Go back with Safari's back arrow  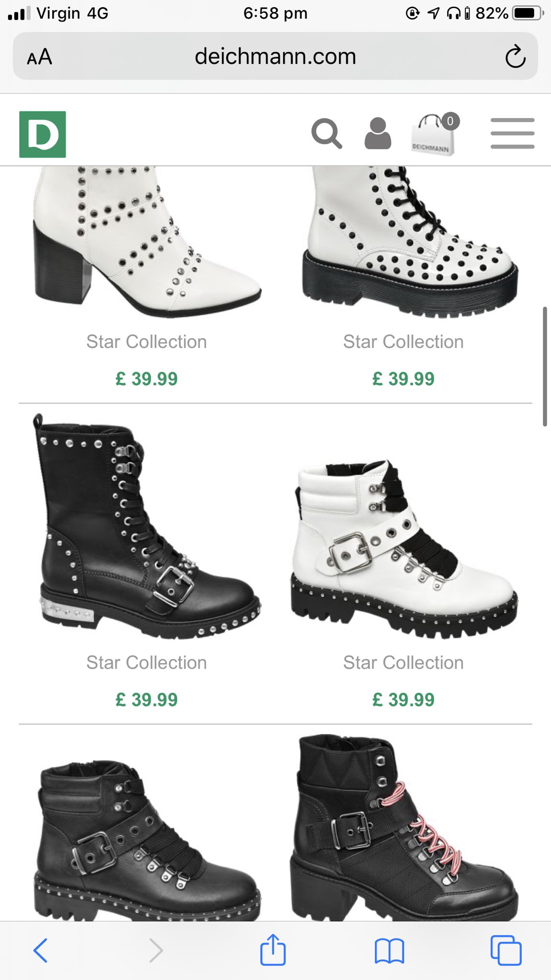click(41, 950)
